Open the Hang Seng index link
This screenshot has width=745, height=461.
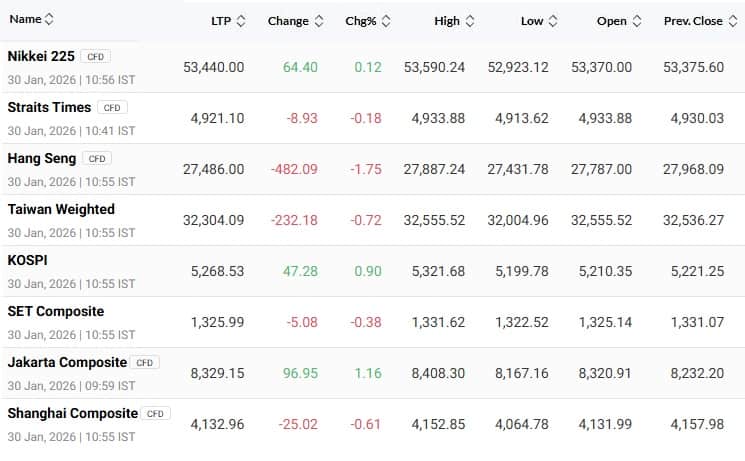pyautogui.click(x=42, y=159)
